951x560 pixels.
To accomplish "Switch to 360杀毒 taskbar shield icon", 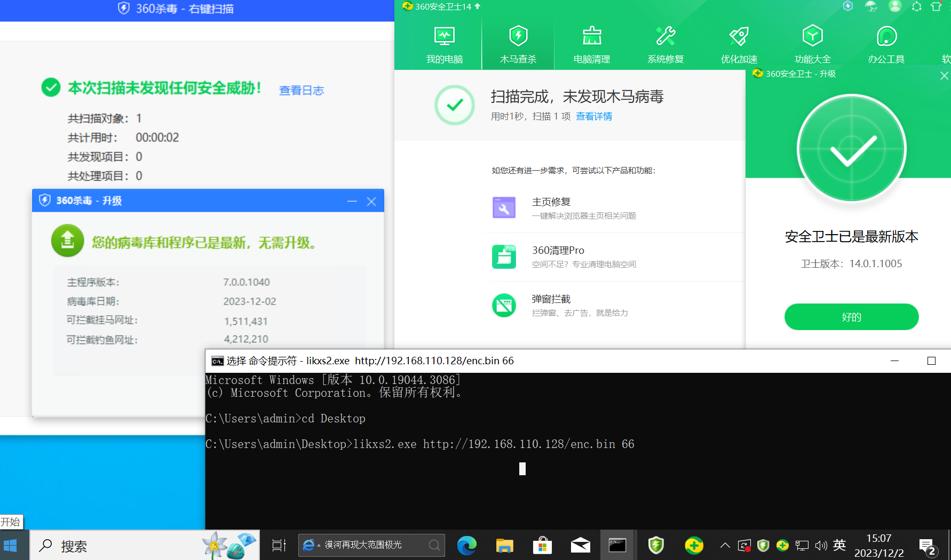I will [656, 546].
